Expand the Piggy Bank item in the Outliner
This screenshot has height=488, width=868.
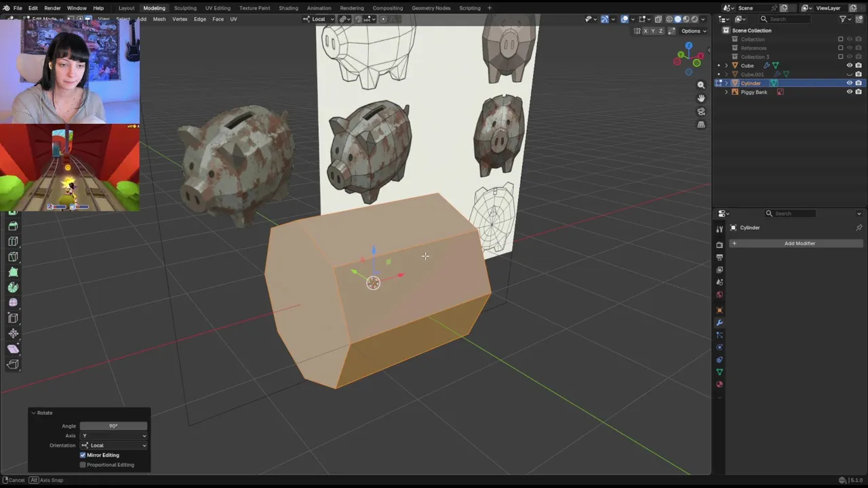pos(726,92)
